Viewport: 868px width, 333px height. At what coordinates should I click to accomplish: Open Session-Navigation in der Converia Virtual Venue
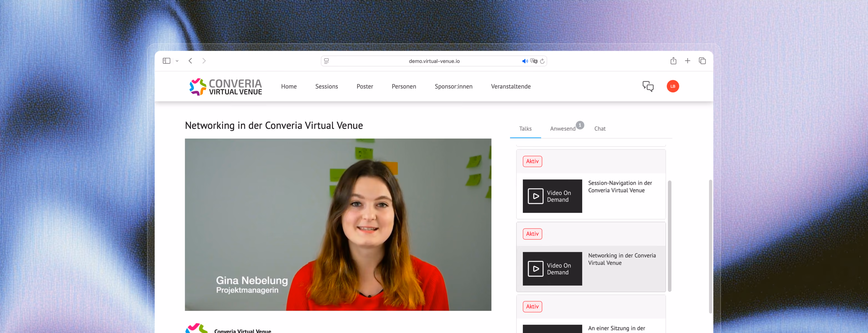click(x=620, y=186)
